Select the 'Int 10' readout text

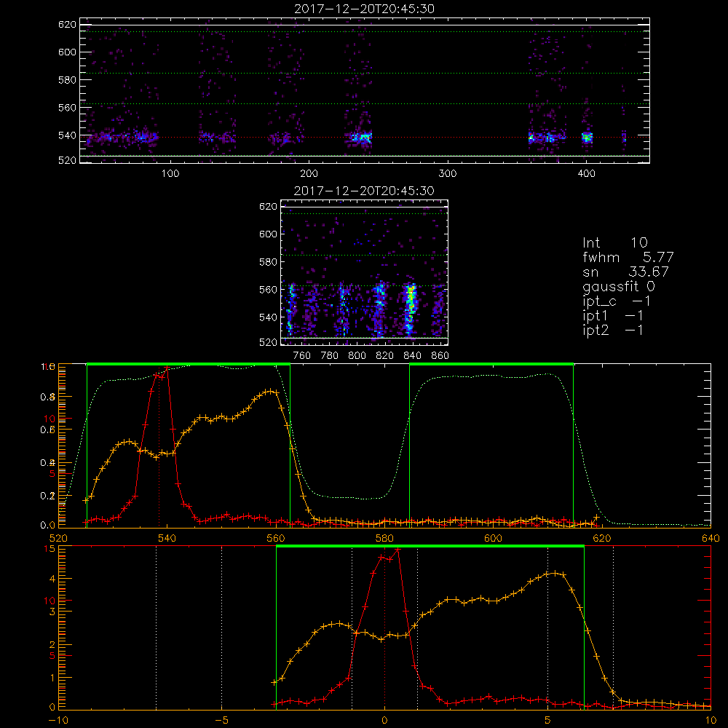click(615, 243)
